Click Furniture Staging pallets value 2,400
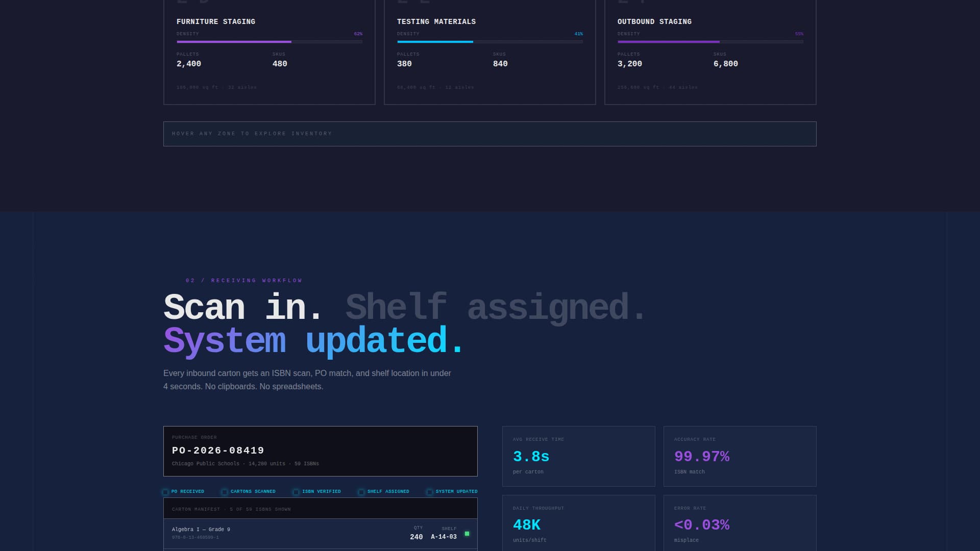The width and height of the screenshot is (980, 551). click(189, 64)
